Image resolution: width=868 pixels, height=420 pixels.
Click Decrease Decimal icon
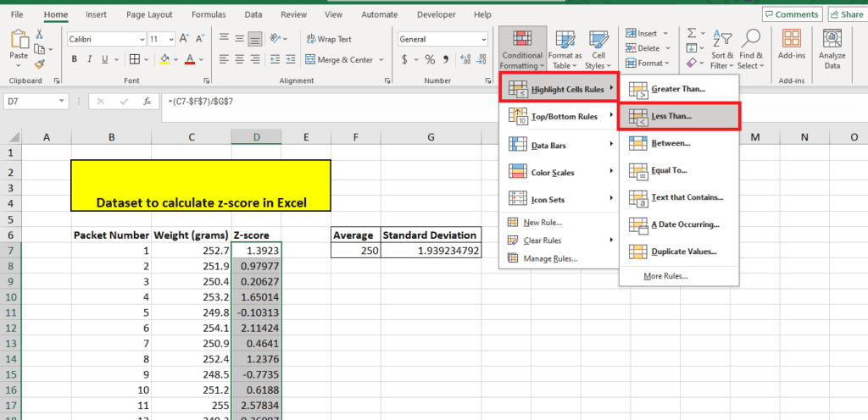pyautogui.click(x=481, y=59)
